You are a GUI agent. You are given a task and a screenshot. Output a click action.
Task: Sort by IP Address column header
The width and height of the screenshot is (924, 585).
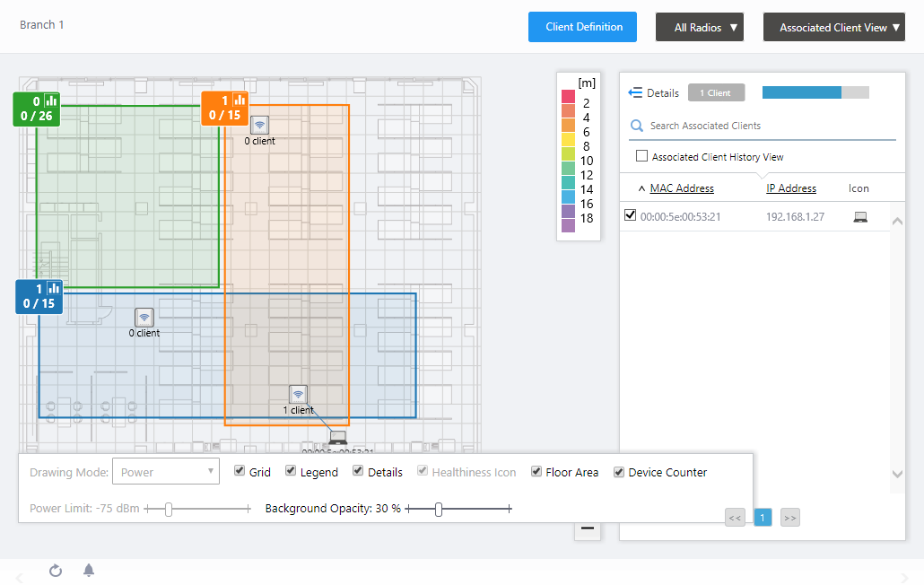[x=791, y=188]
